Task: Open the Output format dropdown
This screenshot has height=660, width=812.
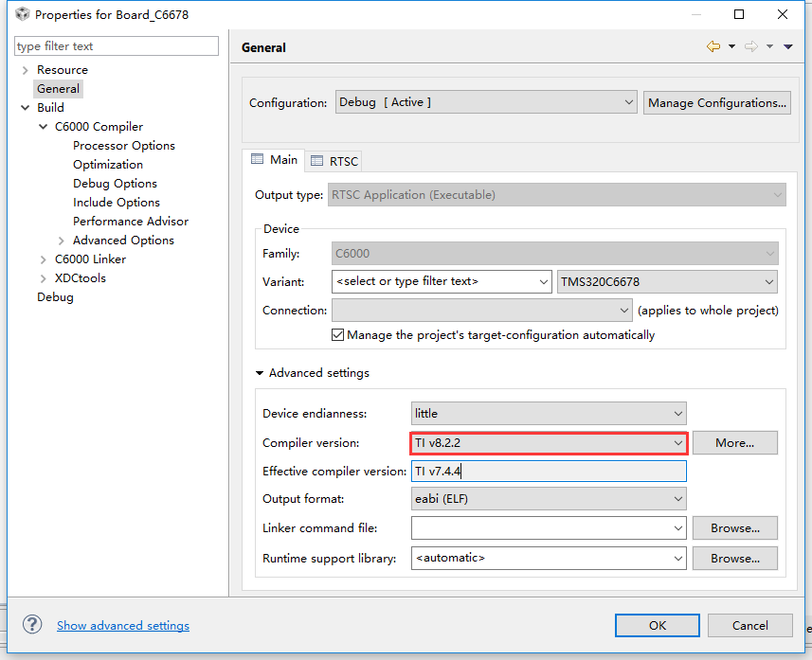Action: (x=550, y=498)
